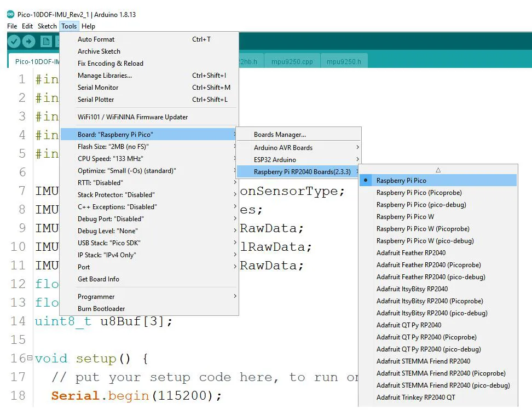
Task: Open the Help menu
Action: pyautogui.click(x=88, y=26)
